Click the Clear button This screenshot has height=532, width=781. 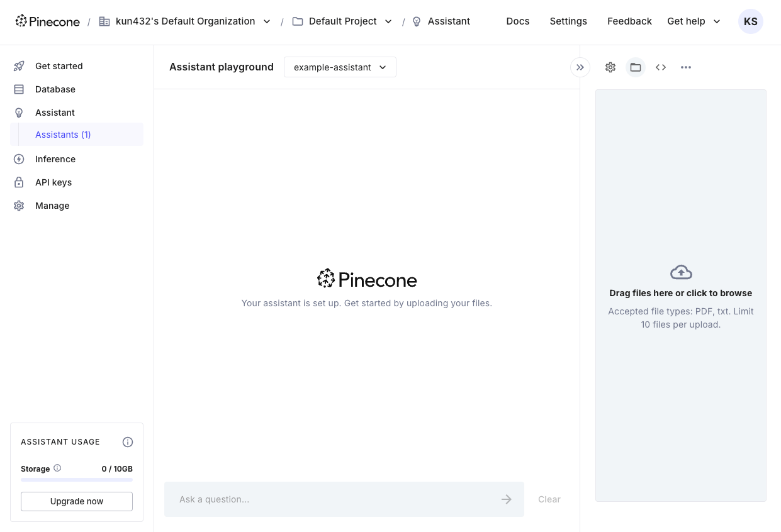[549, 499]
